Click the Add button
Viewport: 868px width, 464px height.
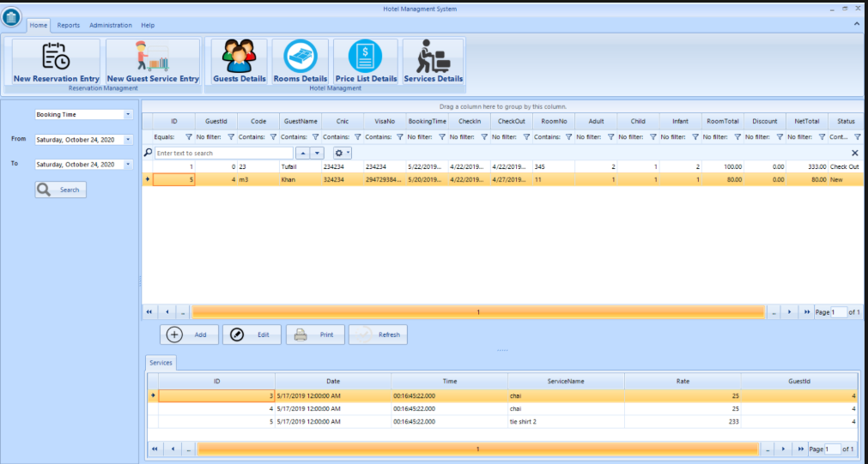pos(189,334)
